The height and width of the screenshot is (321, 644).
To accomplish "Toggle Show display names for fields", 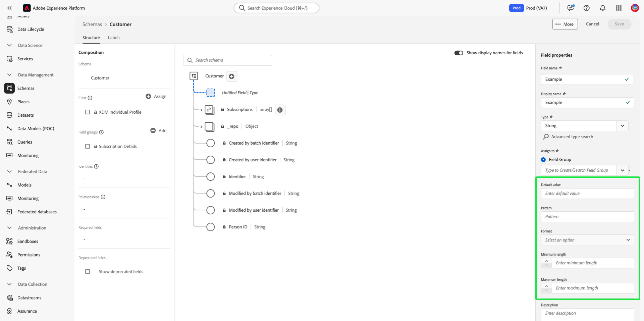I will tap(459, 53).
